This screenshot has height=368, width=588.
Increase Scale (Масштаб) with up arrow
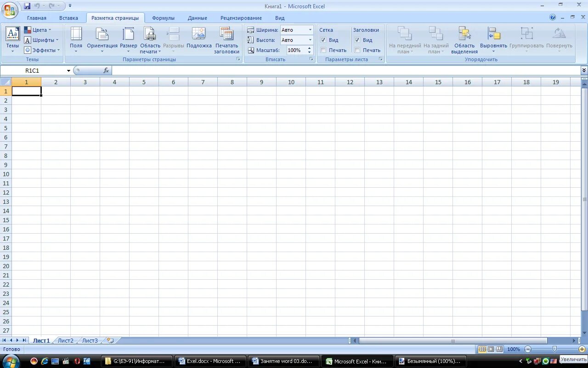click(310, 48)
